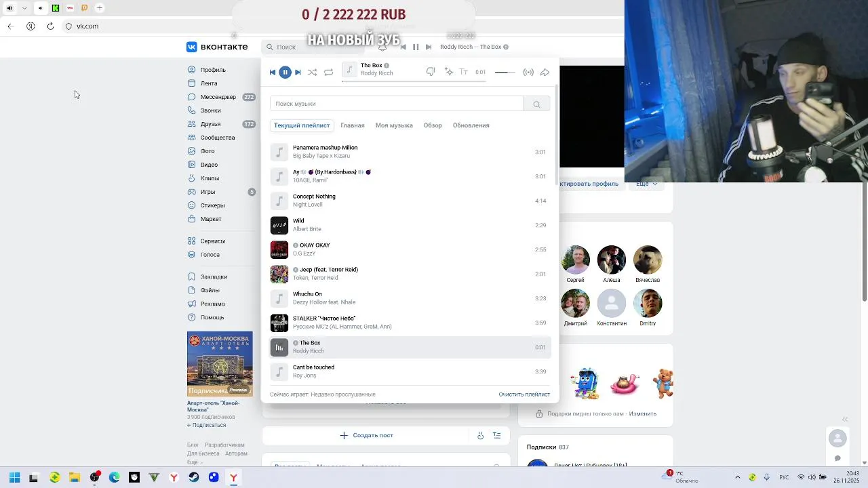Skip to previous track in player panel

[x=273, y=72]
